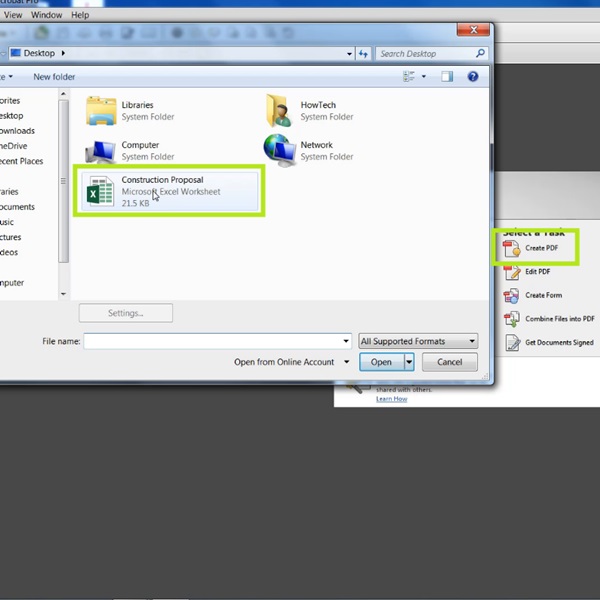Click the dialog Help question mark icon
The image size is (600, 600).
[473, 77]
